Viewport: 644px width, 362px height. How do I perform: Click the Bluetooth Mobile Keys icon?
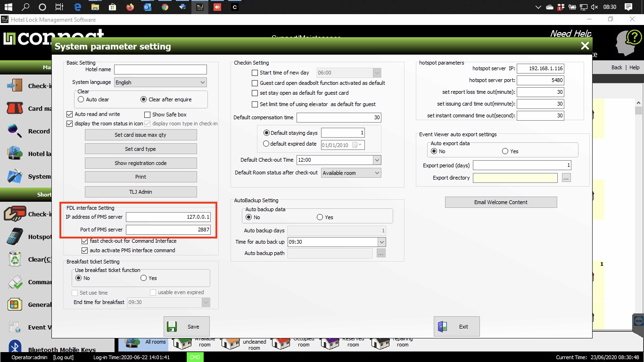[x=15, y=349]
